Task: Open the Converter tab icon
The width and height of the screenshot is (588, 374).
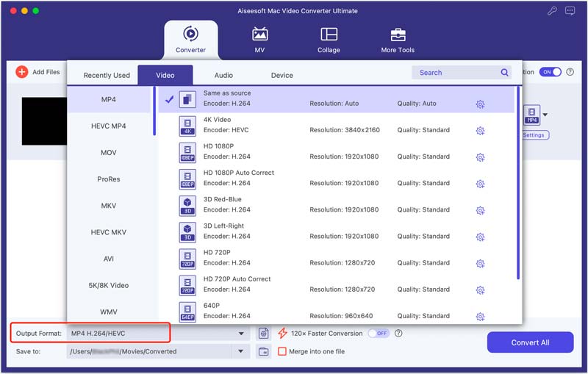Action: click(190, 34)
